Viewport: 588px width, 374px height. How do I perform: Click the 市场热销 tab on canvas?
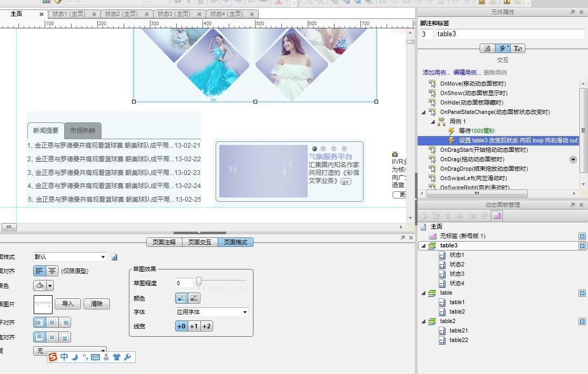pyautogui.click(x=83, y=130)
